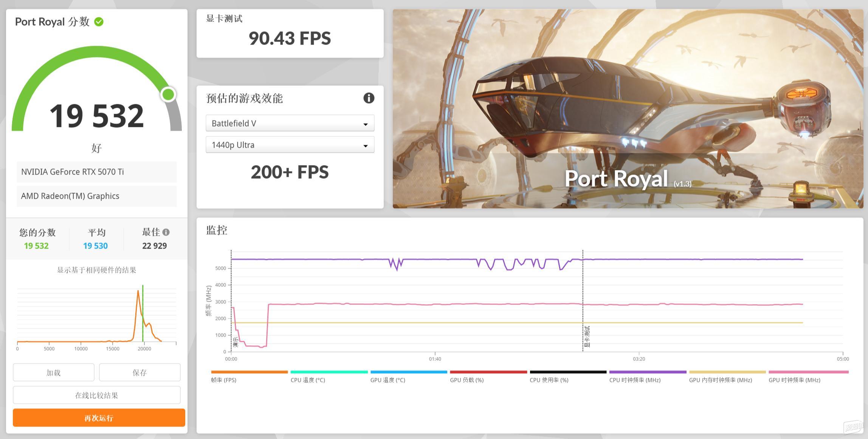Click the GPU 内存时钟频率 legend marker

(x=728, y=372)
